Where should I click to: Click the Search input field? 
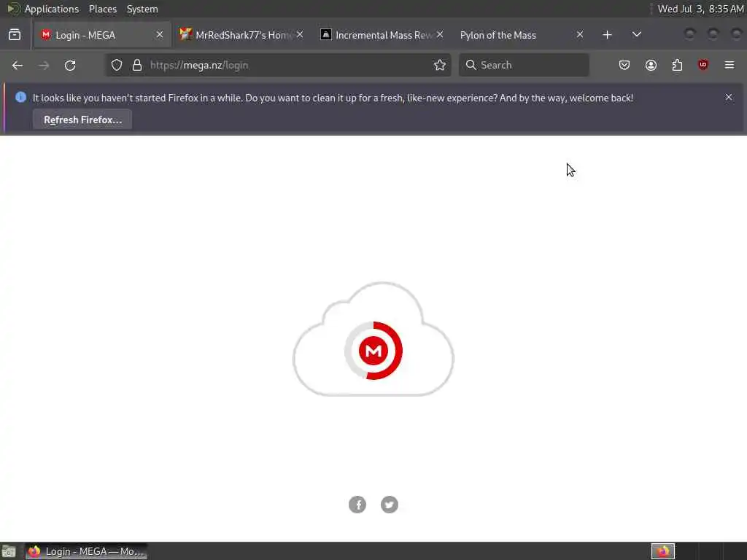tap(524, 65)
